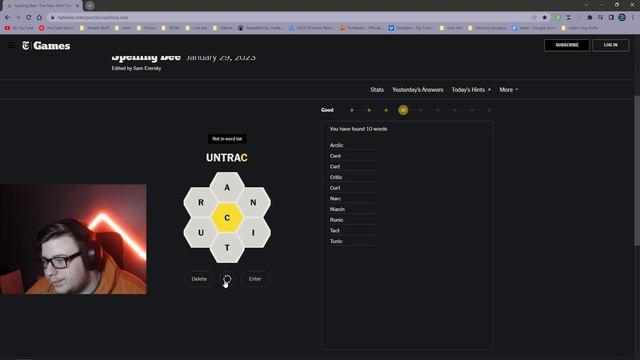Toggle the browser side panel icon
The height and width of the screenshot is (360, 640).
point(611,18)
